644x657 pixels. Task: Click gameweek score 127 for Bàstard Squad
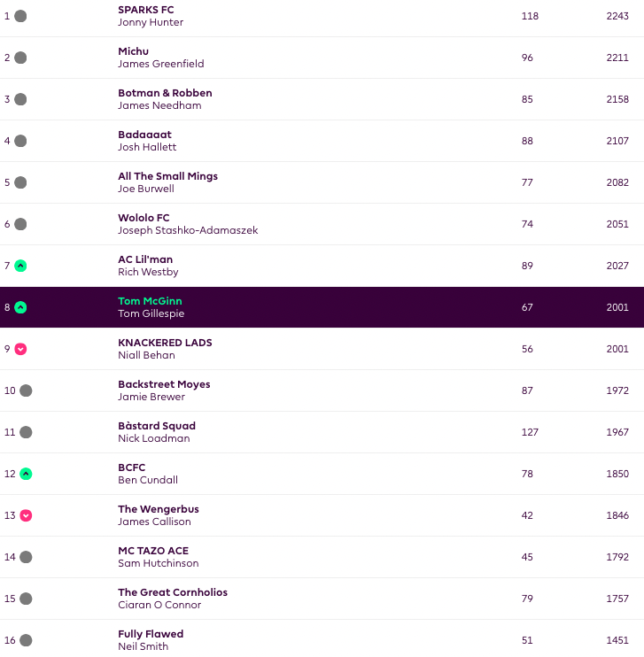pyautogui.click(x=531, y=432)
